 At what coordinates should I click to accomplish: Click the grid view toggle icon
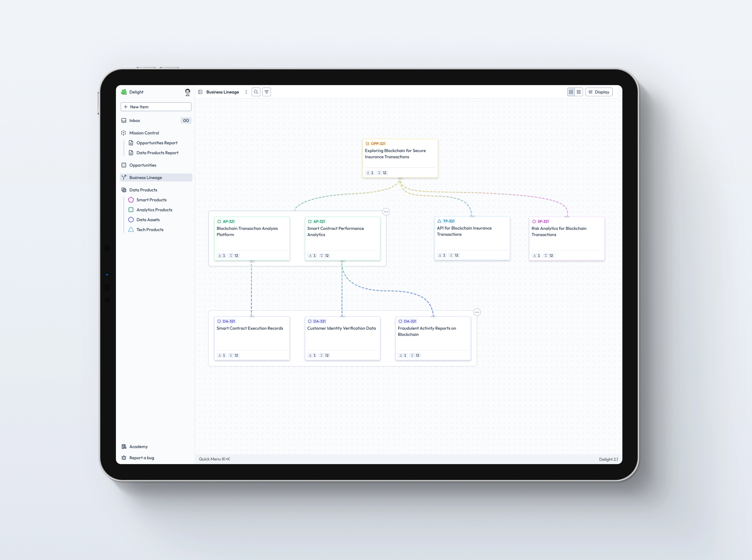[579, 92]
